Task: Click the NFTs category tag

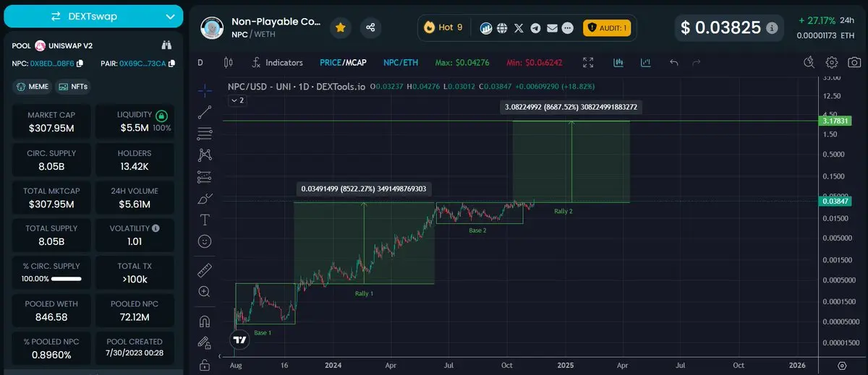Action: pyautogui.click(x=73, y=87)
